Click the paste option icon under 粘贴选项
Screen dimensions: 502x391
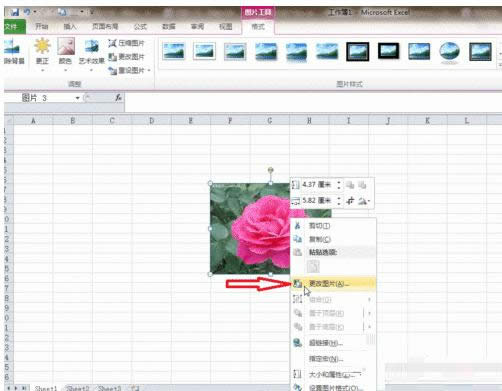point(313,266)
